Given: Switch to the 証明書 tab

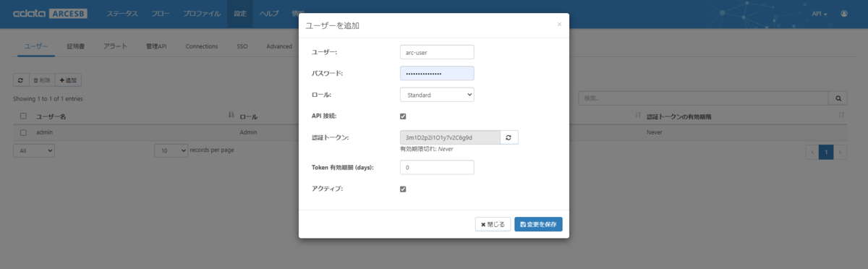Looking at the screenshot, I should point(75,46).
